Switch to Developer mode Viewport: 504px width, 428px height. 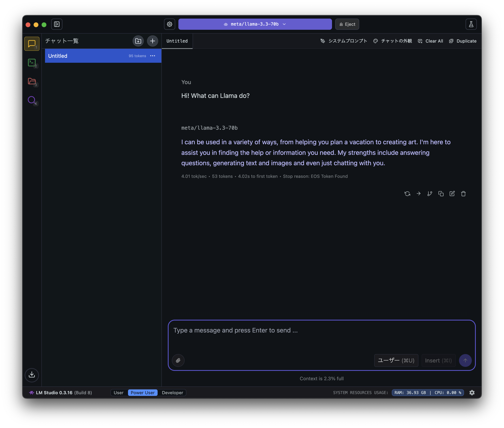(x=172, y=393)
